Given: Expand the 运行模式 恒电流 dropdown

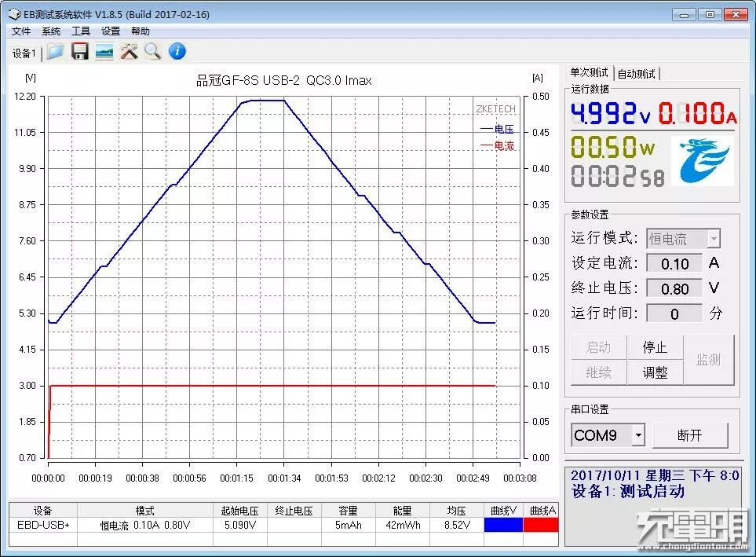Looking at the screenshot, I should (714, 239).
